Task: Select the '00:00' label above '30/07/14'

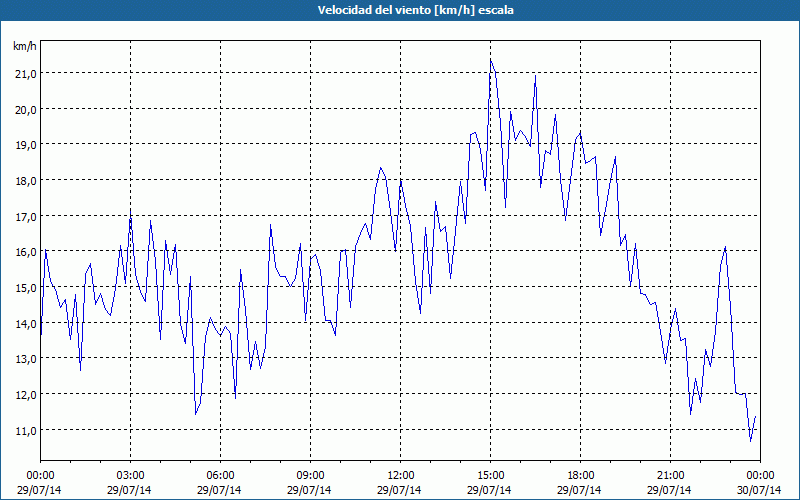Action: (760, 476)
